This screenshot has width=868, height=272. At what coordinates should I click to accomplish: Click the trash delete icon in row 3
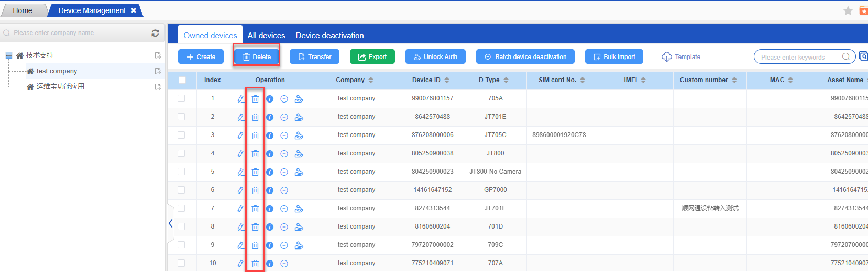coord(255,135)
